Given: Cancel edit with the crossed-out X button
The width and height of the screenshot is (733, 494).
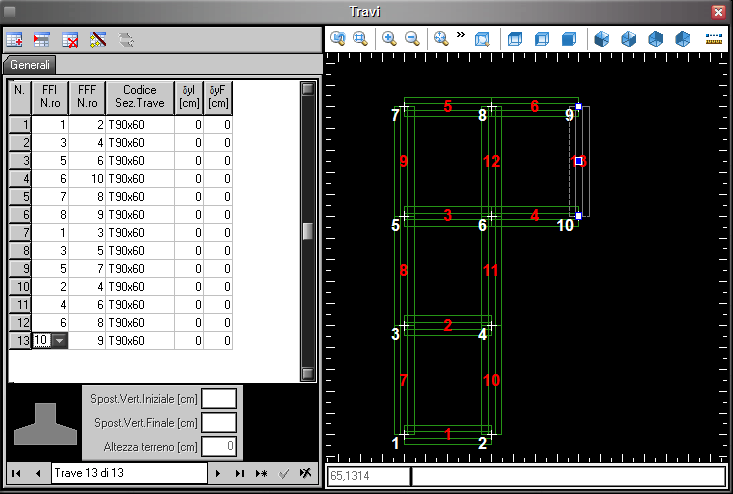Looking at the screenshot, I should (x=305, y=472).
